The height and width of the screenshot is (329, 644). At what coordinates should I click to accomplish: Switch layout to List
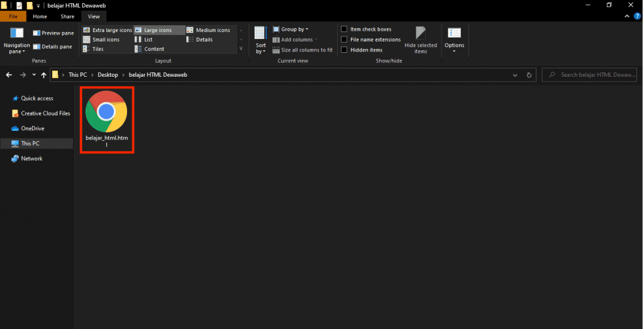coord(144,40)
